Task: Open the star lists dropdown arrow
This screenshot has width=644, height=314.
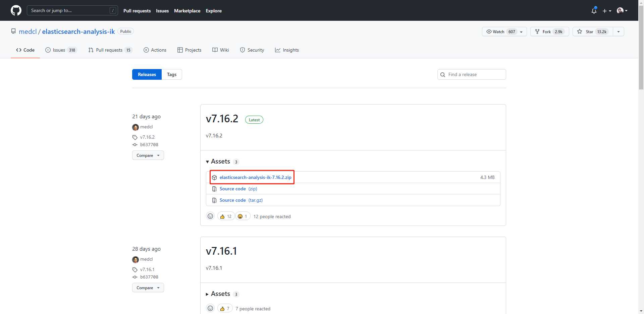Action: click(619, 32)
